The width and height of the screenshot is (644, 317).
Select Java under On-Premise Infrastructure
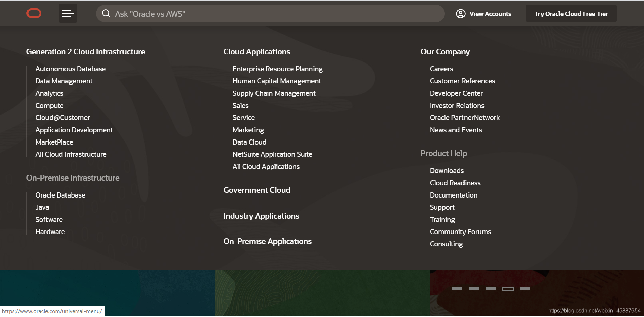pyautogui.click(x=42, y=207)
